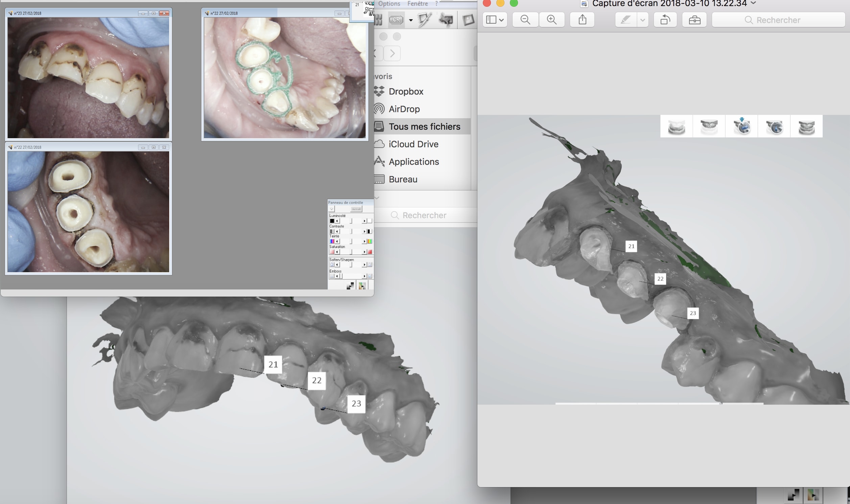Viewport: 850px width, 504px height.
Task: Click the black minimum Luminosité swatch
Action: click(332, 221)
